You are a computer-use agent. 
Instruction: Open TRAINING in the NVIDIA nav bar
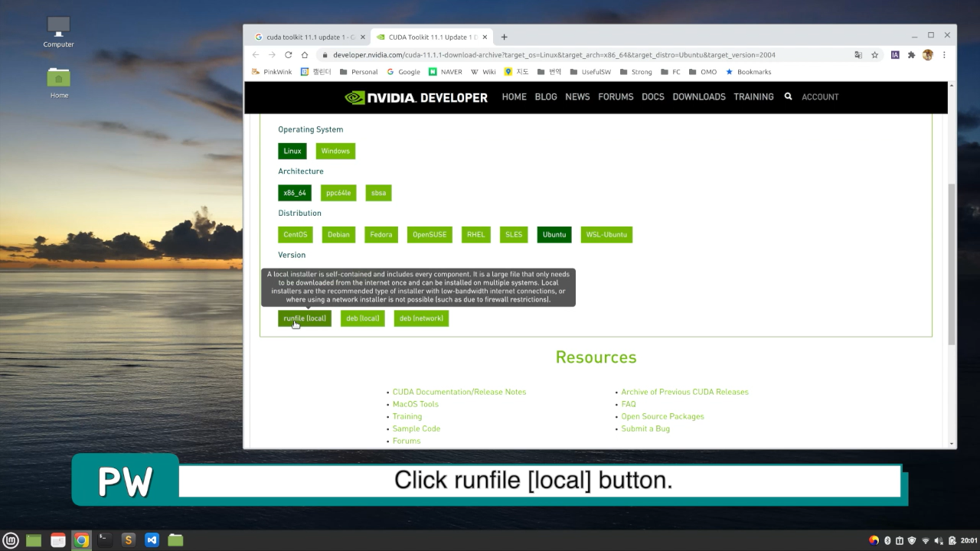pos(753,96)
